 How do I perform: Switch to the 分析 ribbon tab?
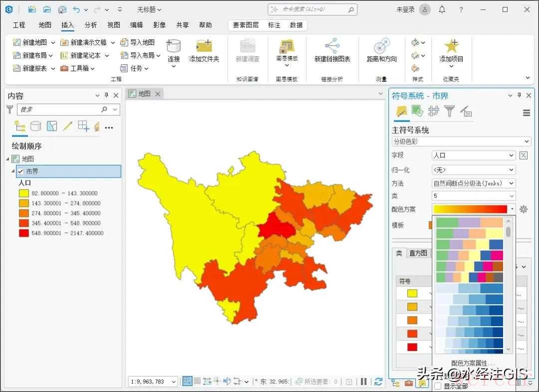coord(91,25)
